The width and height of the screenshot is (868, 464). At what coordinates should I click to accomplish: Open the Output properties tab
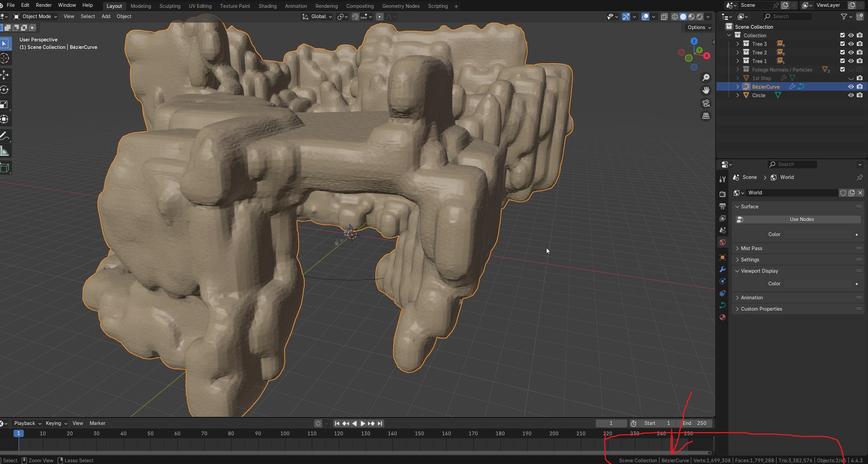[723, 206]
